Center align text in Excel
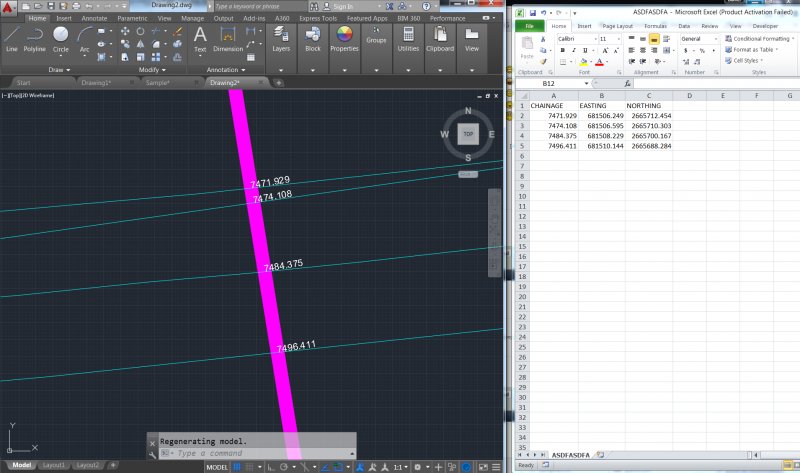800x473 pixels. pos(643,51)
